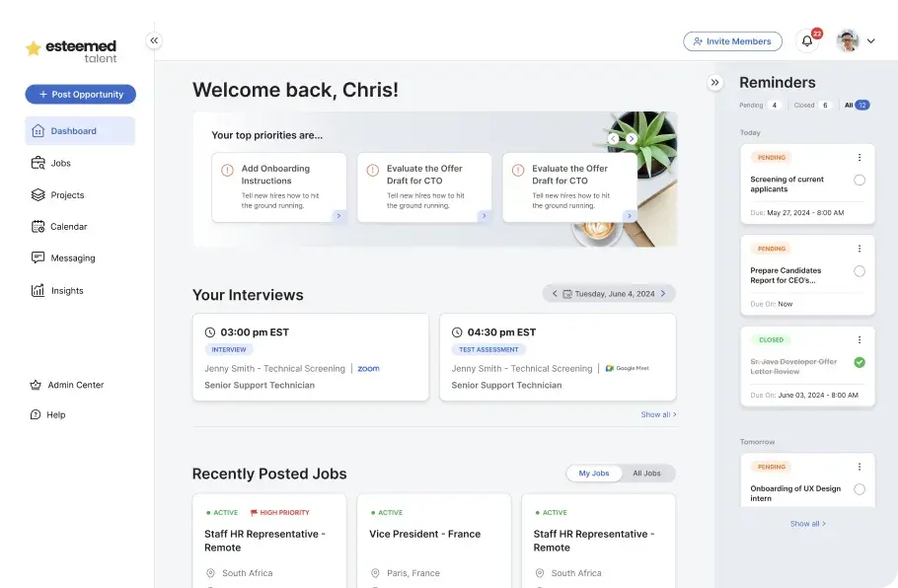898x588 pixels.
Task: Expand the account menu next to the avatar
Action: pyautogui.click(x=870, y=40)
